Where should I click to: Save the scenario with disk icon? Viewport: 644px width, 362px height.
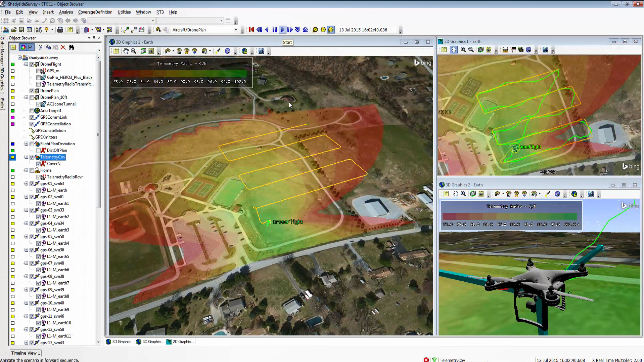21,30
